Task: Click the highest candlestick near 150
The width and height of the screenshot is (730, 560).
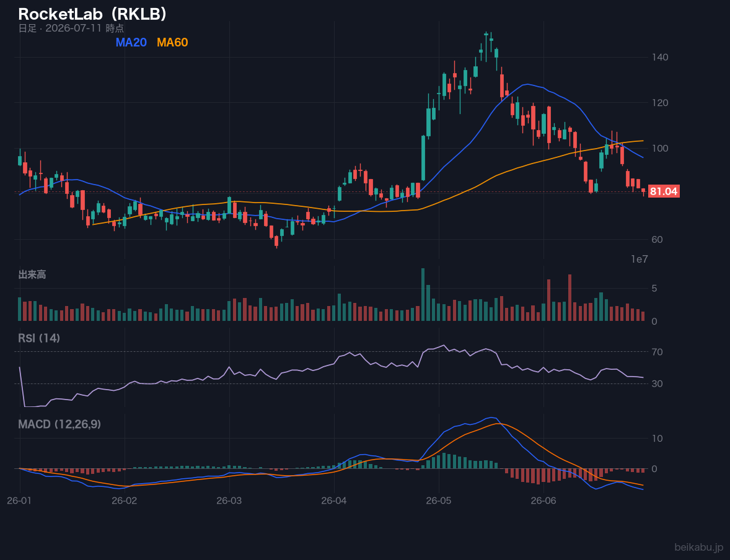Action: (486, 46)
